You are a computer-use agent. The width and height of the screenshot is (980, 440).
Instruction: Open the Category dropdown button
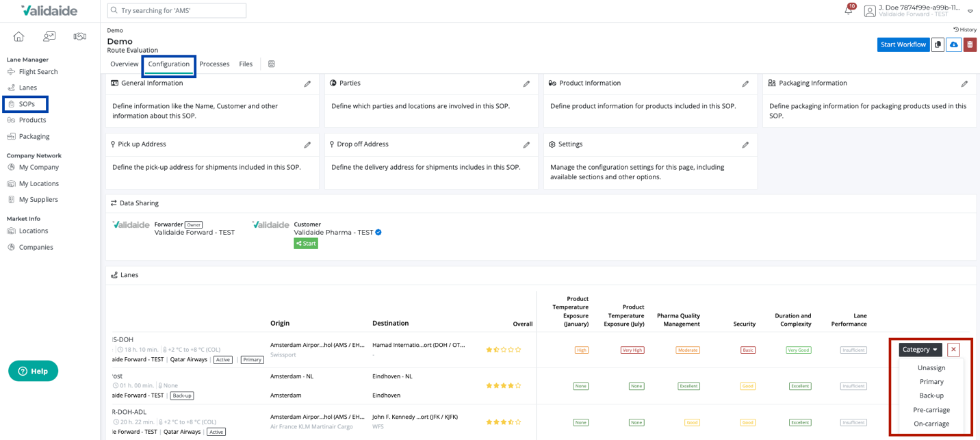[920, 350]
